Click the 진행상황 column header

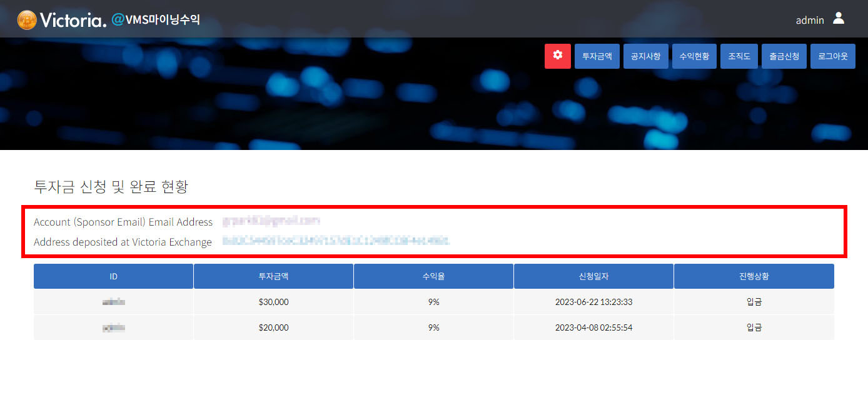click(x=754, y=276)
